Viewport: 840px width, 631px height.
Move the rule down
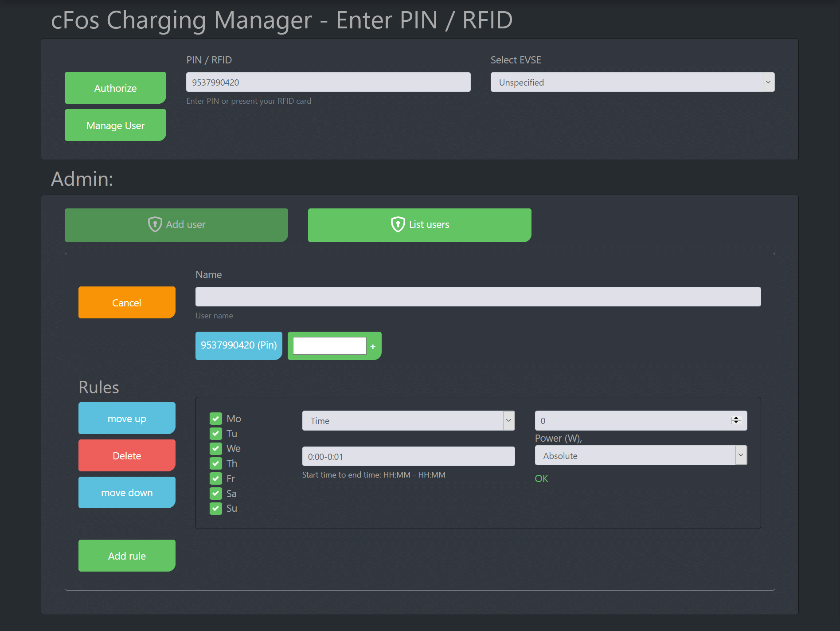pyautogui.click(x=126, y=492)
